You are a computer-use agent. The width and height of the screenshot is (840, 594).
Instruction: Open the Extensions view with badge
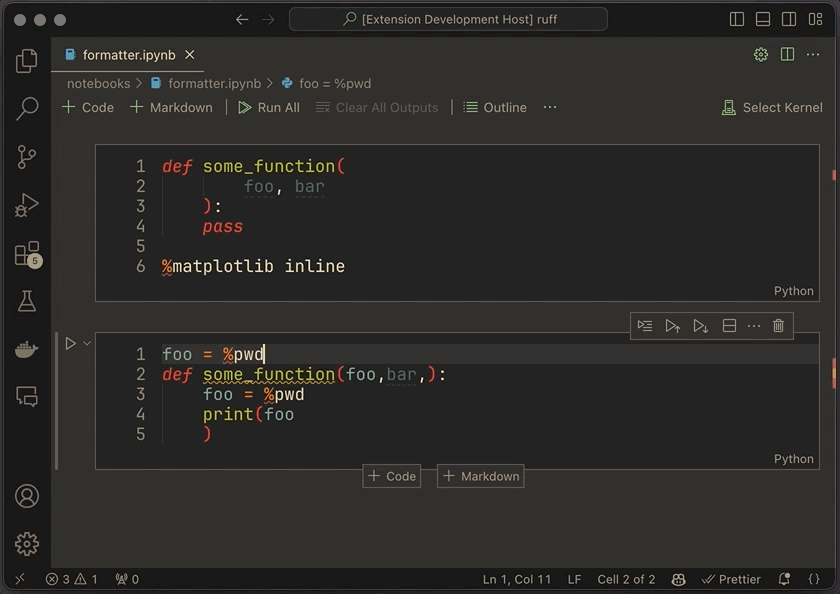26,254
